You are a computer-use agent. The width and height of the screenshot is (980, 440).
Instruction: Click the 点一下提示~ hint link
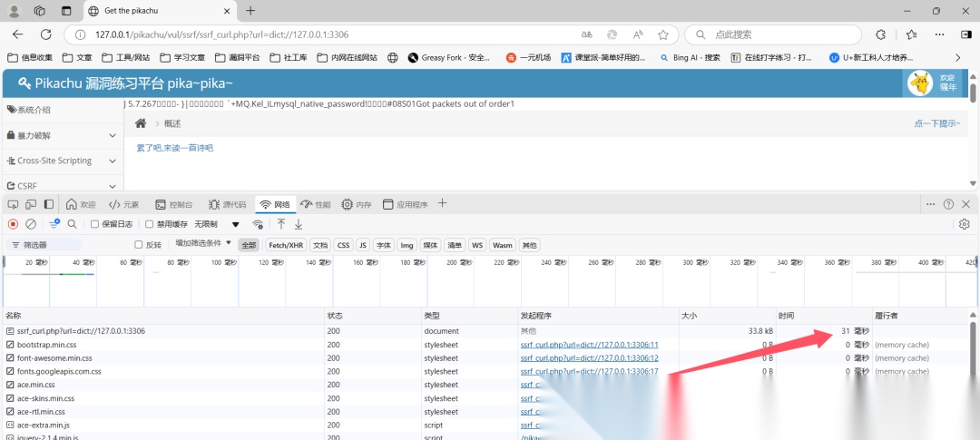936,123
